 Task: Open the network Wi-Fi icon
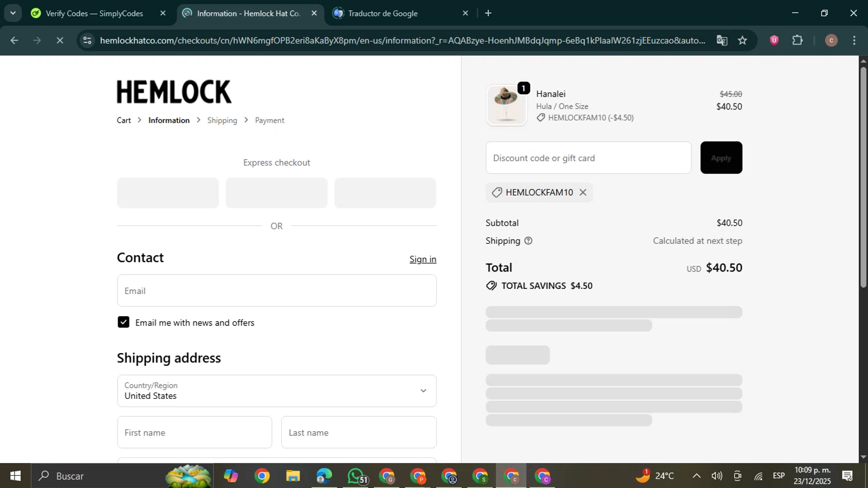(758, 476)
